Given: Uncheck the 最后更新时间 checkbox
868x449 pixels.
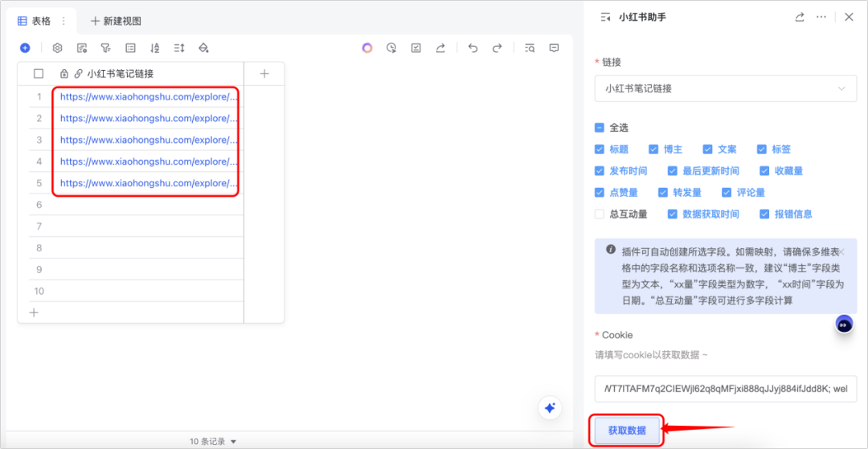Looking at the screenshot, I should pyautogui.click(x=673, y=171).
